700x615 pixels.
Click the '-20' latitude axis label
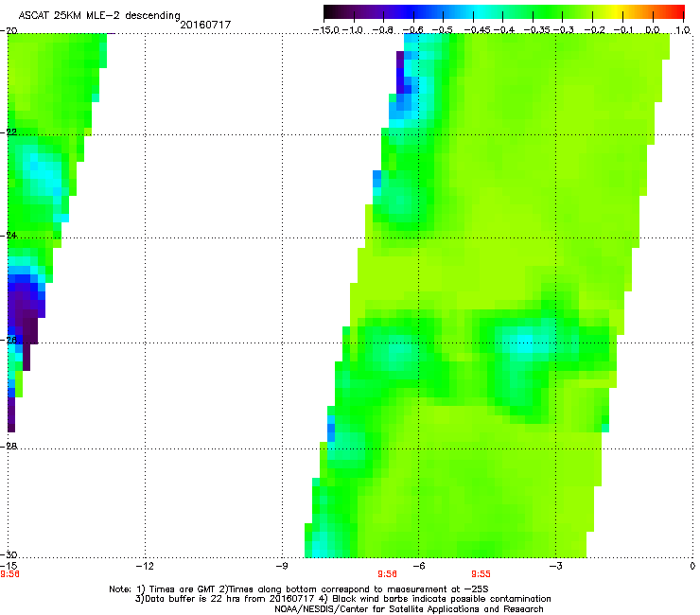[9, 31]
